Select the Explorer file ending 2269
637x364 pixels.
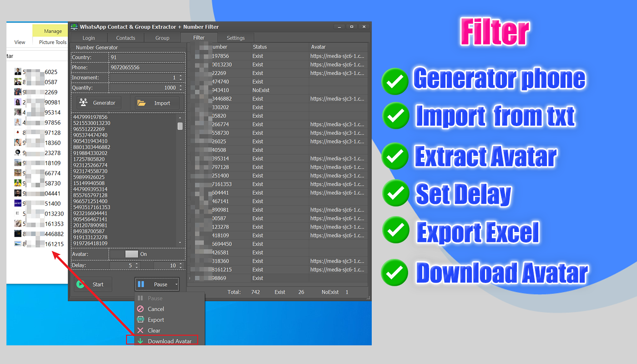point(36,92)
